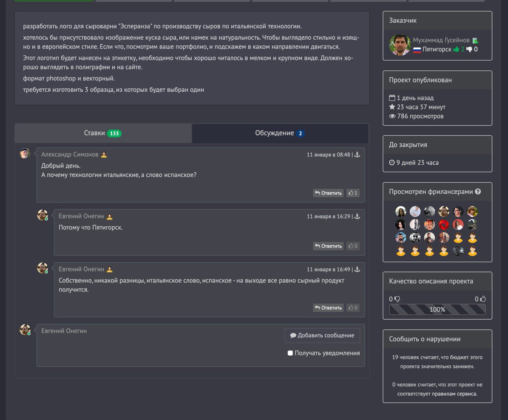The height and width of the screenshot is (420, 508).
Task: Open Евгений Онегин's profile from 16:29 comment
Action: point(81,216)
